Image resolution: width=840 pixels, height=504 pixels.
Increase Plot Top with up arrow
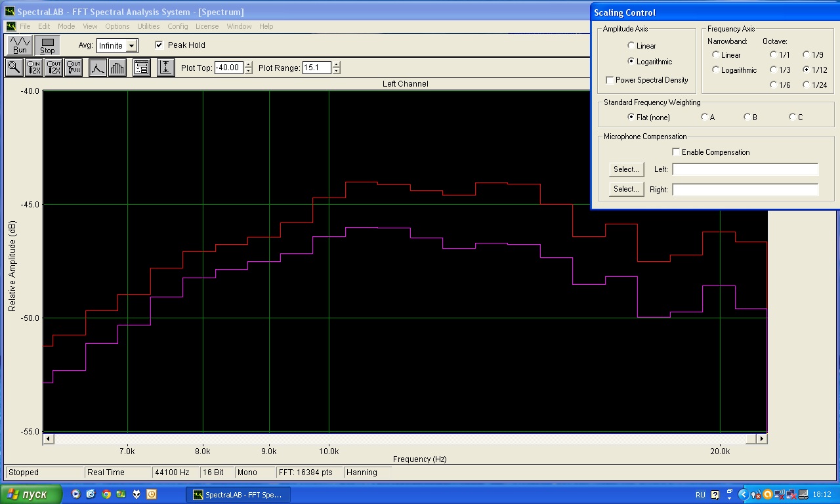248,64
